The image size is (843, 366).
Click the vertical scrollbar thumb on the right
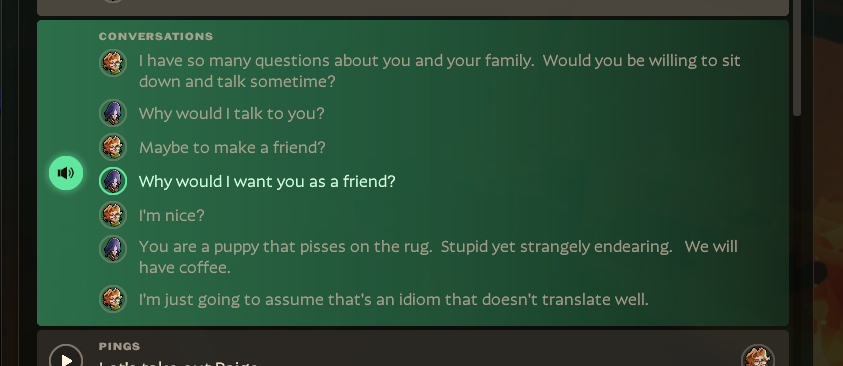point(797,58)
